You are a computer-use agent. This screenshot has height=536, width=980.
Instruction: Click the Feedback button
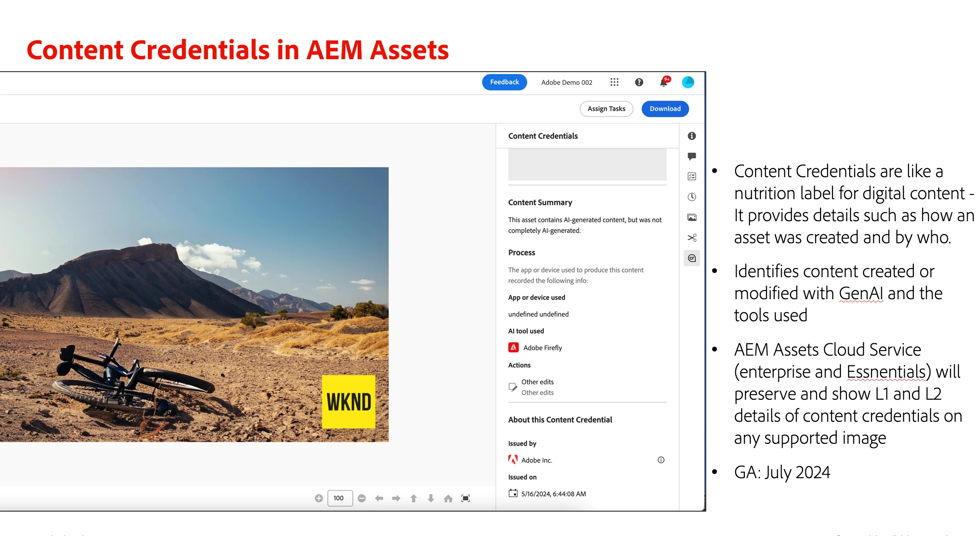(x=504, y=82)
